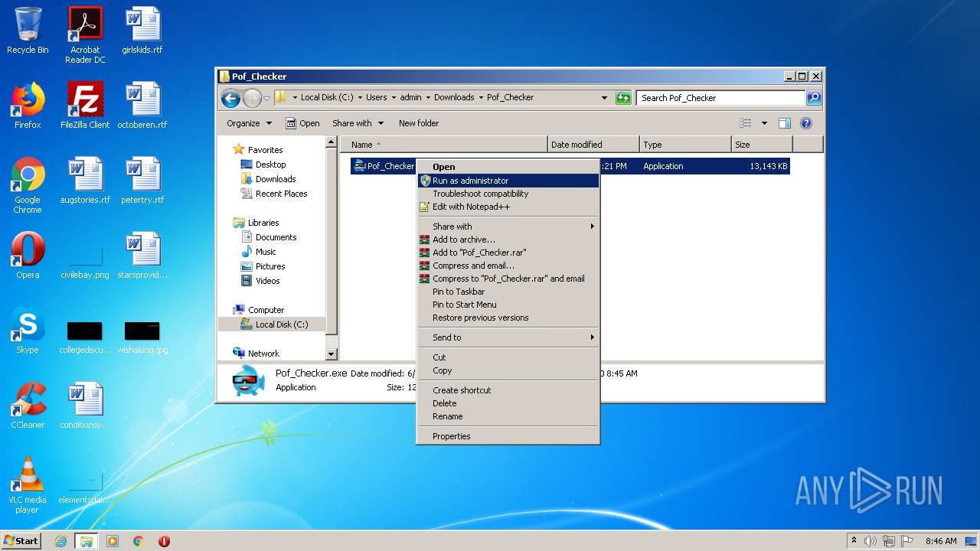980x551 pixels.
Task: Choose Add to "Pof_Checker.rar"
Action: pyautogui.click(x=508, y=253)
